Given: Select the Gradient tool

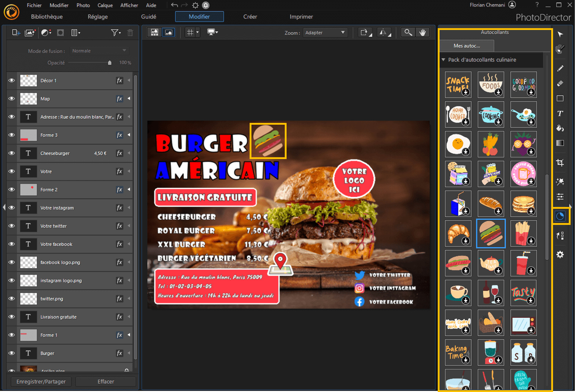Looking at the screenshot, I should (560, 143).
